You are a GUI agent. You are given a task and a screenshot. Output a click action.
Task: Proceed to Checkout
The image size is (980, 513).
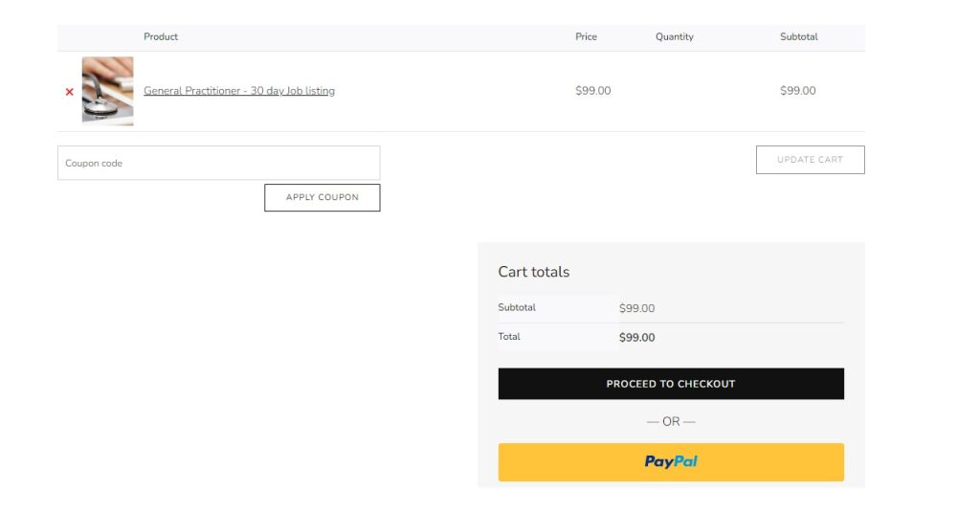[x=671, y=384]
